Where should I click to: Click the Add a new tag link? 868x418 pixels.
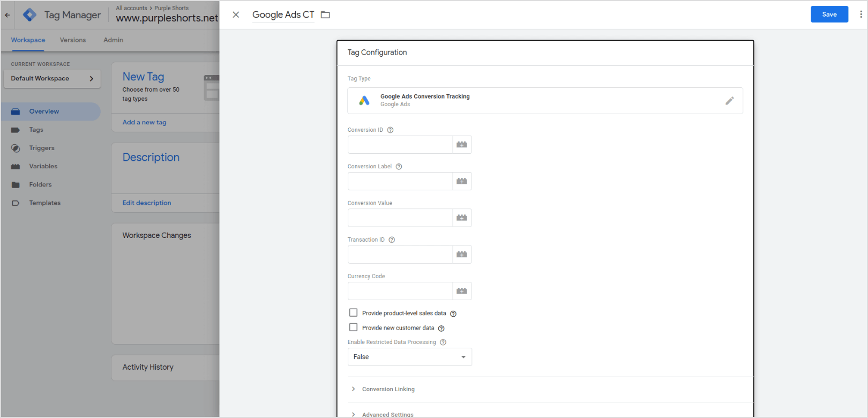point(144,122)
